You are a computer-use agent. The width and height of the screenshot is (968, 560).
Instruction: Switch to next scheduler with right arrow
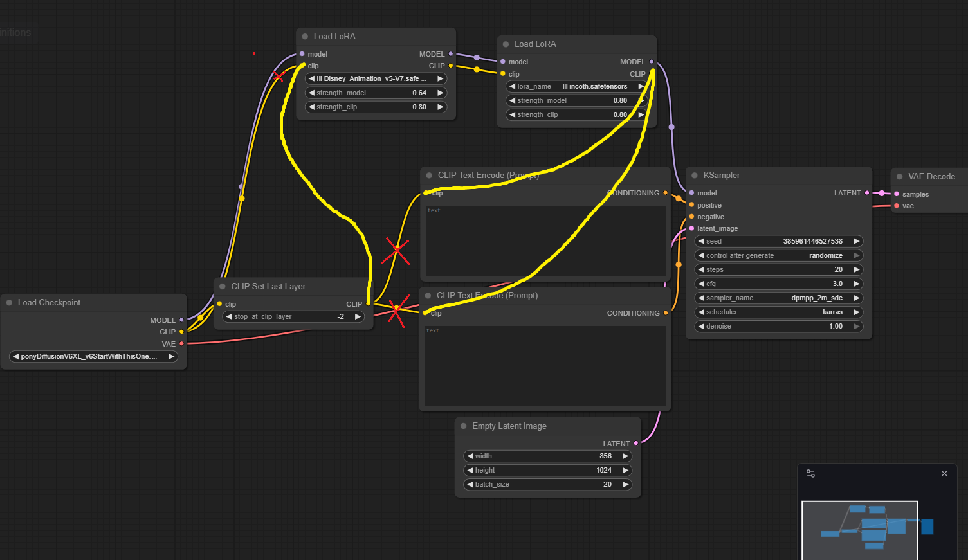click(x=856, y=312)
